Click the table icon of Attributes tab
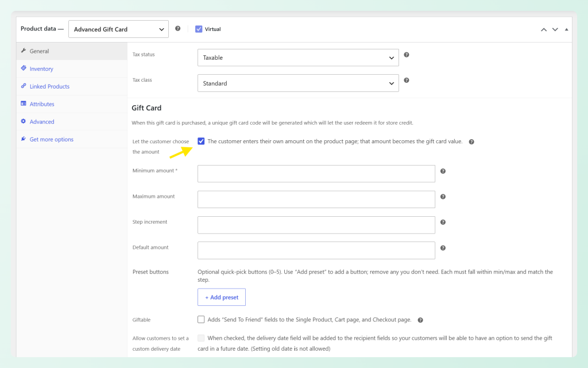This screenshot has height=368, width=588. [x=24, y=103]
